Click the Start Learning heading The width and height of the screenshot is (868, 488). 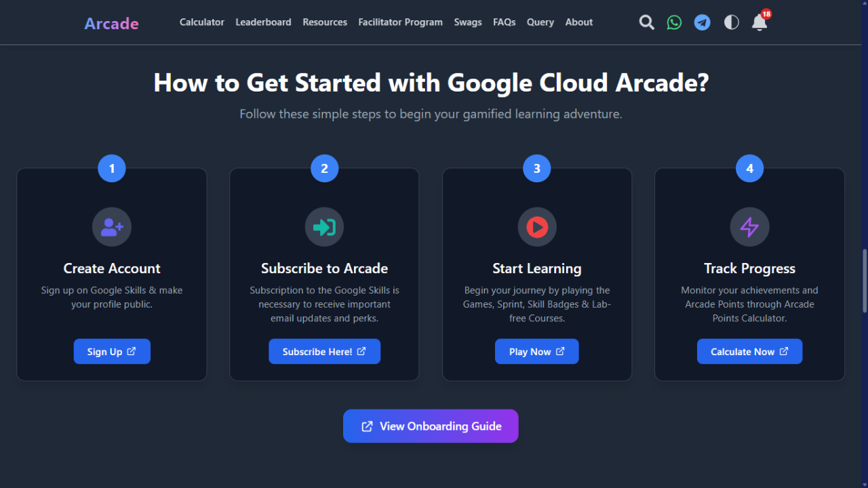click(537, 268)
